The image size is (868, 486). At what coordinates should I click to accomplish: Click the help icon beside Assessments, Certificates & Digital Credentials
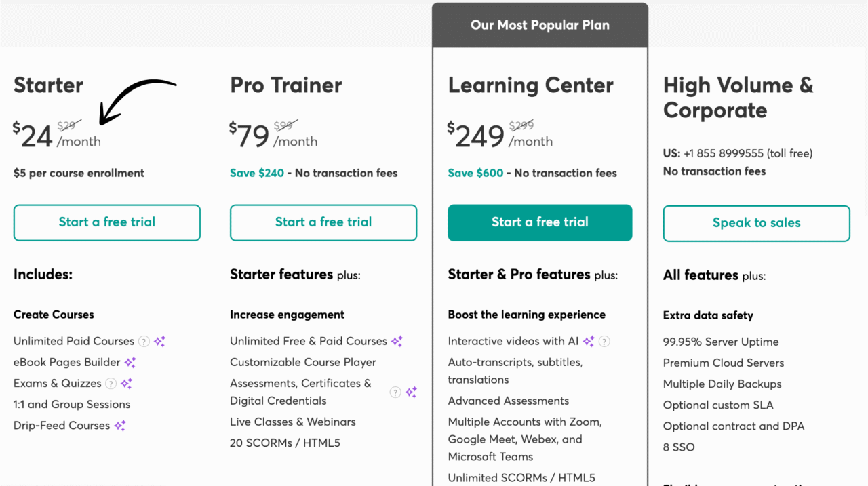click(395, 392)
